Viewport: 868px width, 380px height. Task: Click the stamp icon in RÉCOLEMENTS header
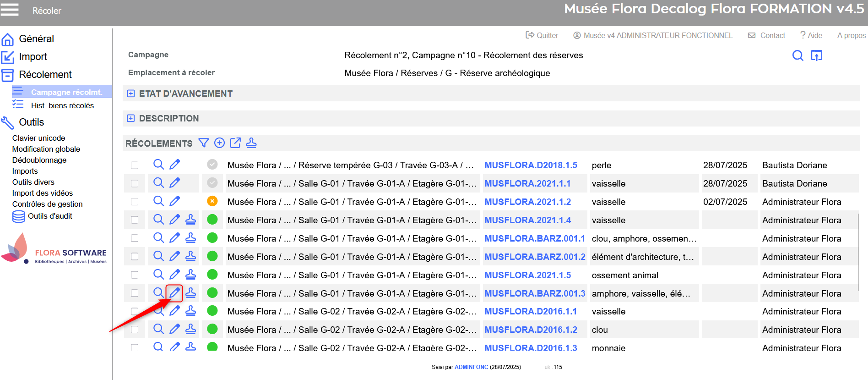251,143
